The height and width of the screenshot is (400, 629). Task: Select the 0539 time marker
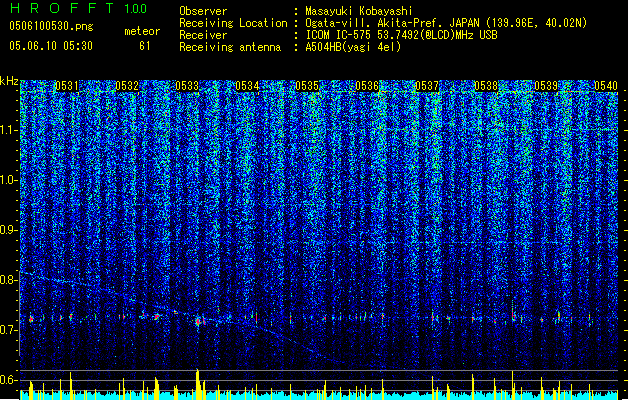tap(546, 87)
